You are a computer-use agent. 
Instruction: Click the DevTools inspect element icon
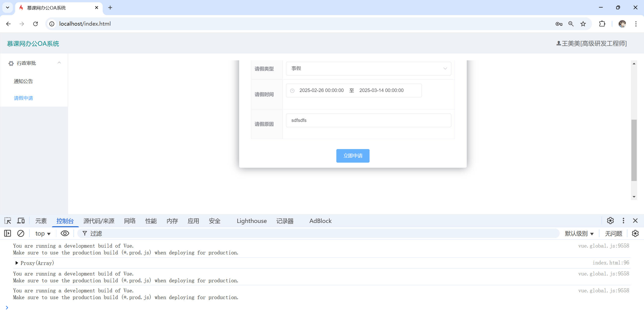tap(8, 221)
